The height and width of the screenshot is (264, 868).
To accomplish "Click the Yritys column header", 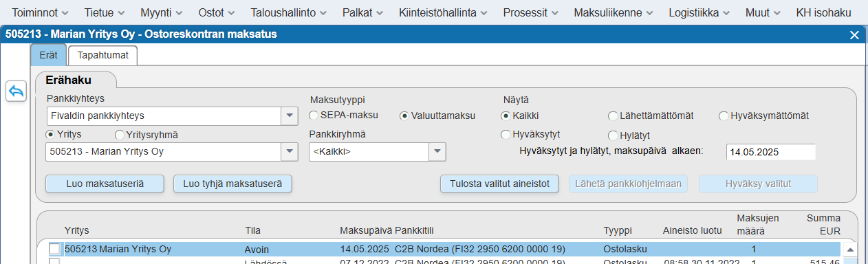I will coord(76,230).
